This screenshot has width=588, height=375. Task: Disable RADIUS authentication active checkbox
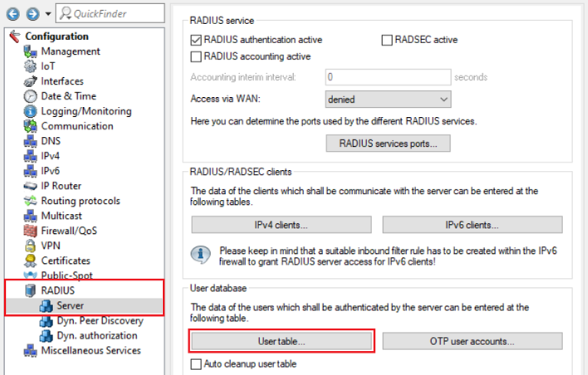click(x=197, y=40)
